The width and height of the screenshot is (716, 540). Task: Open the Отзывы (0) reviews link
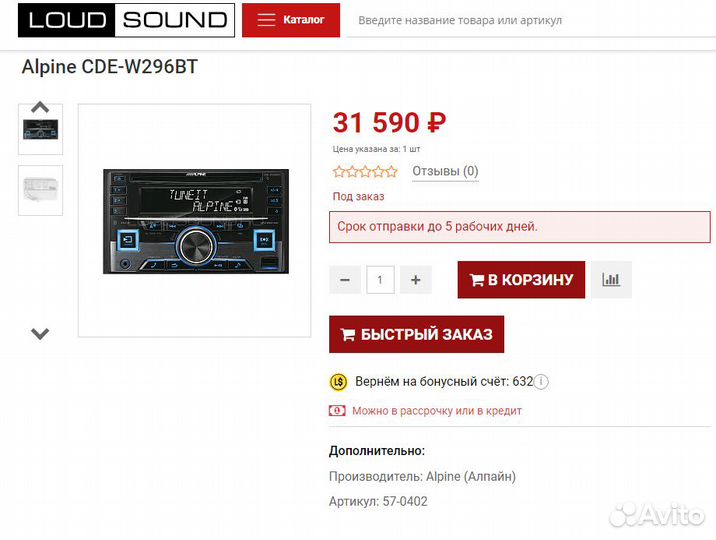(445, 172)
